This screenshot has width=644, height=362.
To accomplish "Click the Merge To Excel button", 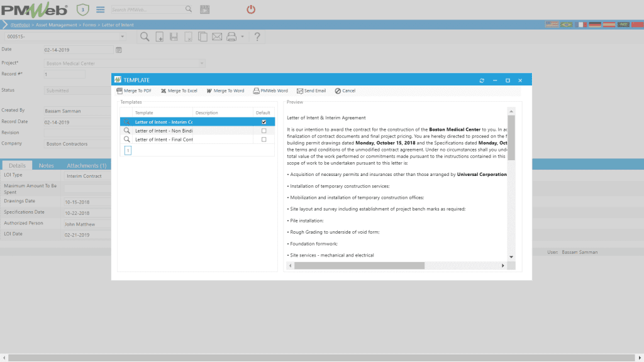I will [179, 90].
